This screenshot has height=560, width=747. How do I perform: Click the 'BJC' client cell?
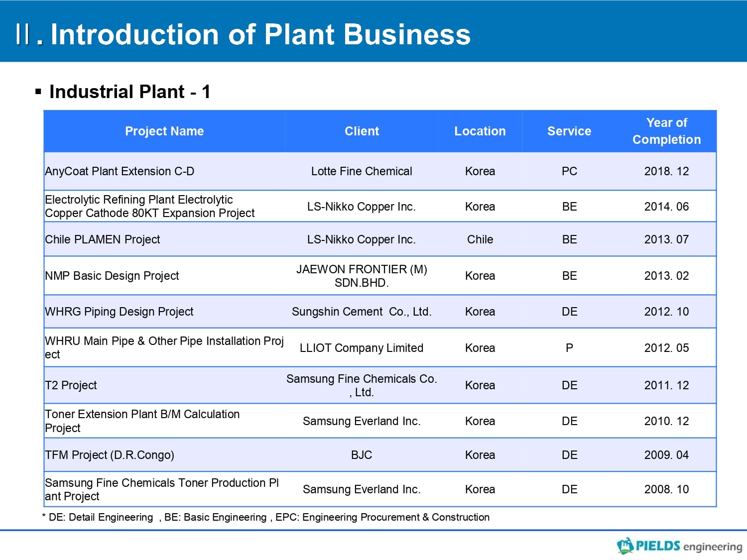click(x=362, y=455)
